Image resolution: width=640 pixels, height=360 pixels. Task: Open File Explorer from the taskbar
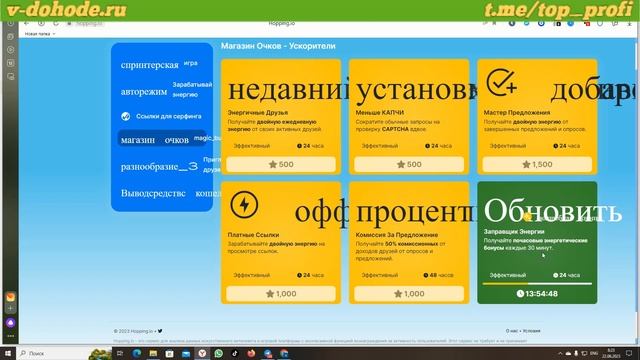click(153, 353)
